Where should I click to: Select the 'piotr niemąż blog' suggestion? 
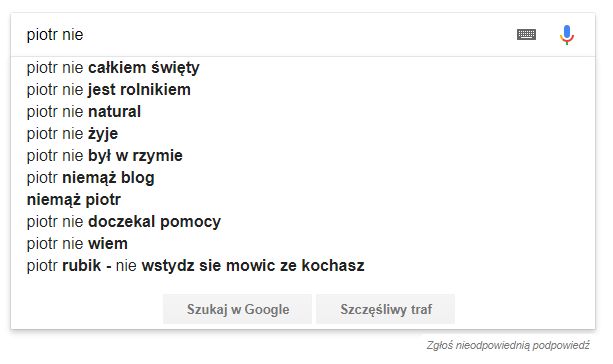point(303,178)
